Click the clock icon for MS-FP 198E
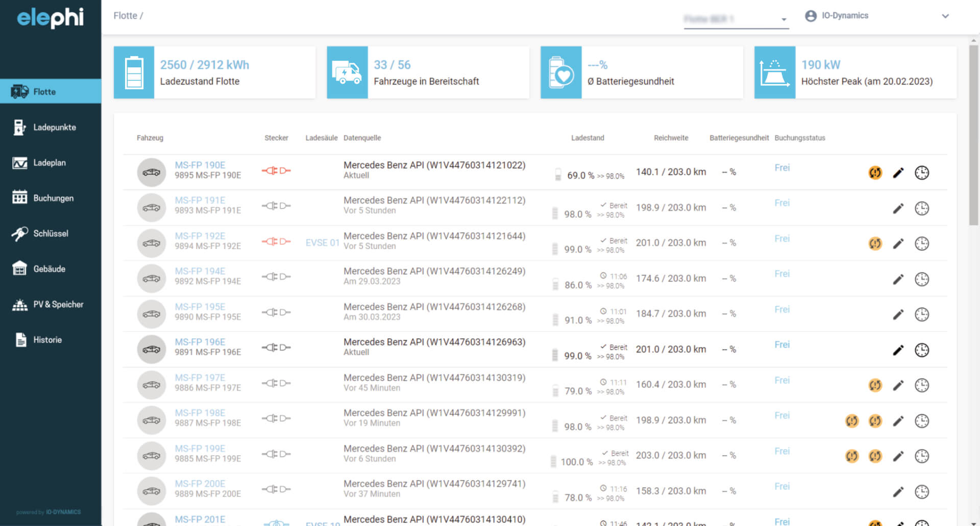Screen dimensions: 980x526 click(x=921, y=421)
